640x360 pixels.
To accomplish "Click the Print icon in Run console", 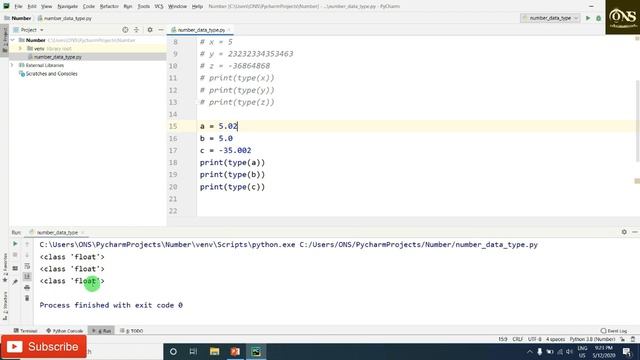I will coord(27,287).
